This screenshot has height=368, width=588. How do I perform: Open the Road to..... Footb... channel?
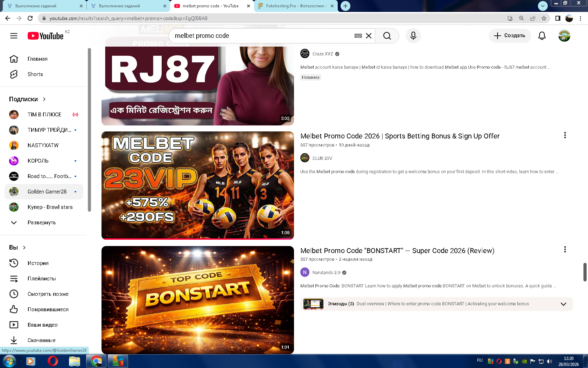tap(44, 176)
